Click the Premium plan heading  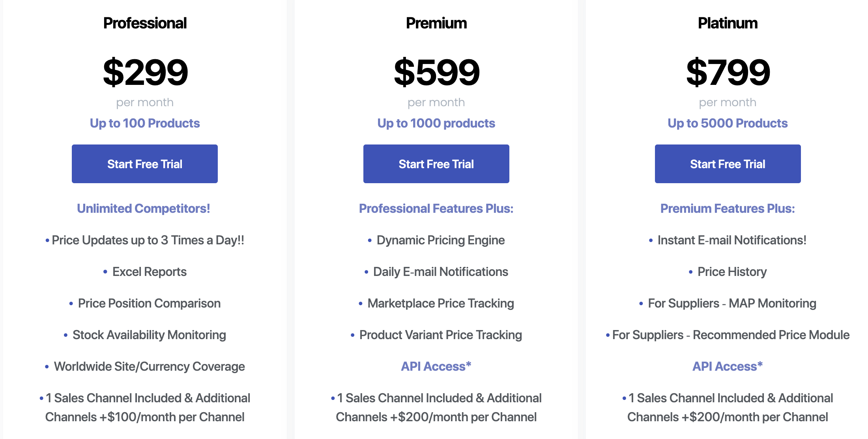pyautogui.click(x=436, y=23)
